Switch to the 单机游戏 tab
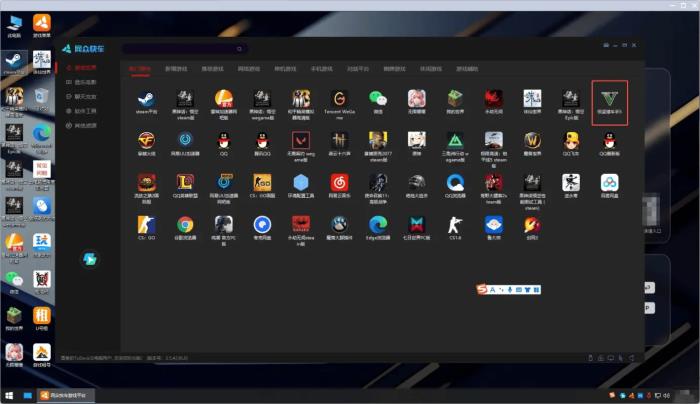 (285, 69)
